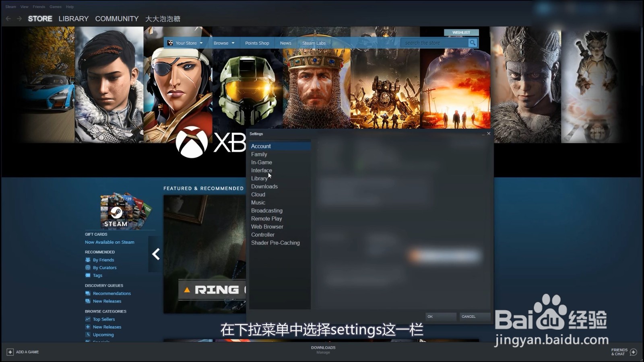
Task: Open the Points Shop tab
Action: 257,43
